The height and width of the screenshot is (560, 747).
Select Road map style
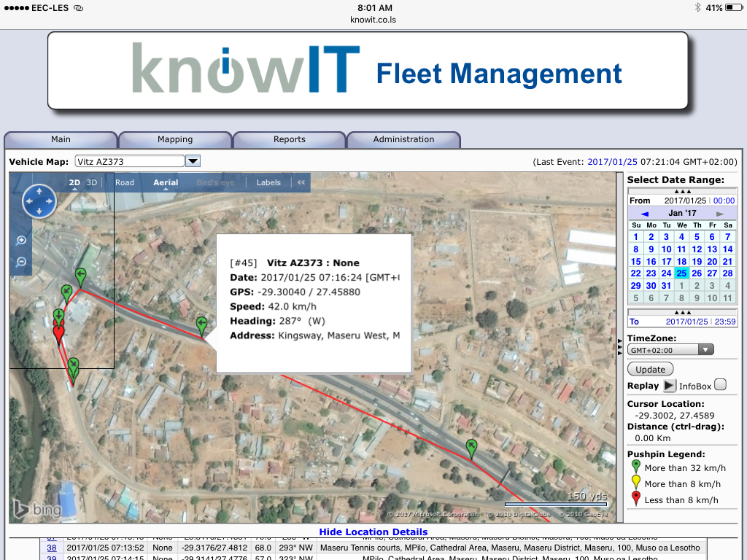124,182
